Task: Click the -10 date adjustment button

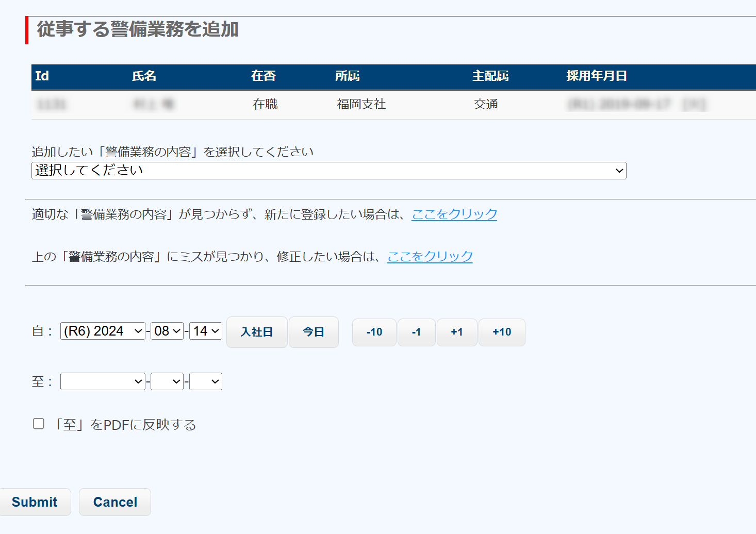Action: tap(374, 332)
